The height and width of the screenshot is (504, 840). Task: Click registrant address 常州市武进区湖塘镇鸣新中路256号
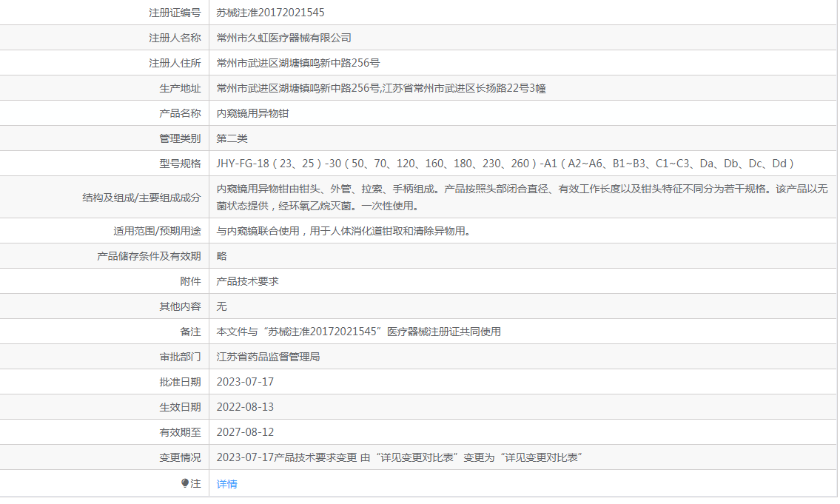click(298, 63)
